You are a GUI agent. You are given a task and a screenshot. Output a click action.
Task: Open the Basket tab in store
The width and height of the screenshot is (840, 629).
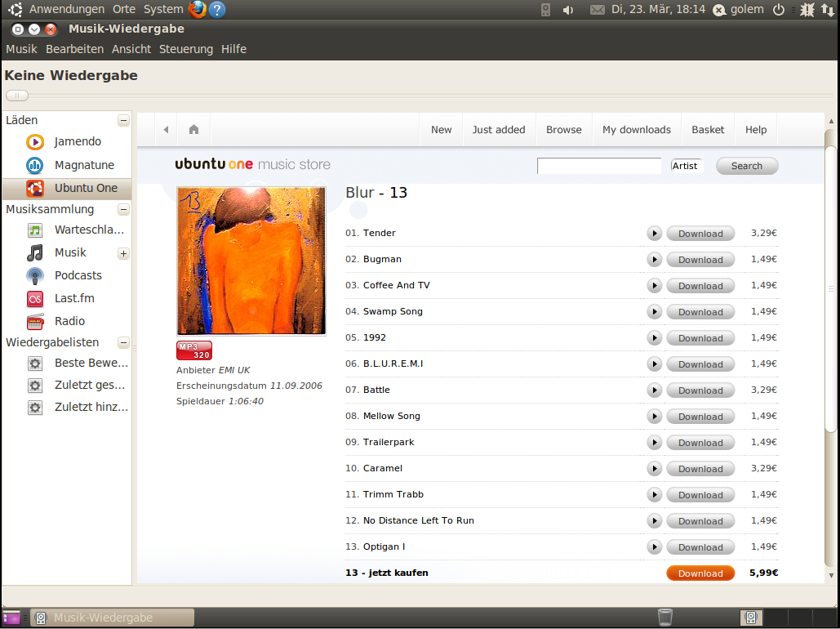[x=708, y=130]
